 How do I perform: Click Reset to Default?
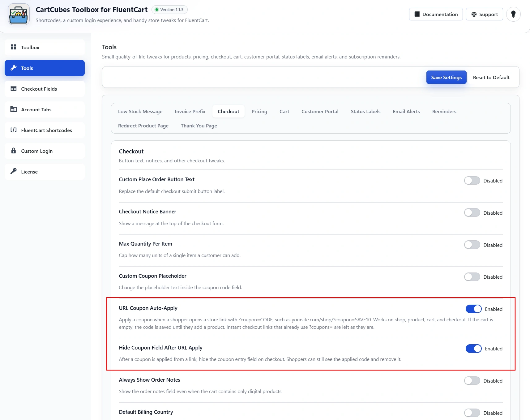[491, 77]
